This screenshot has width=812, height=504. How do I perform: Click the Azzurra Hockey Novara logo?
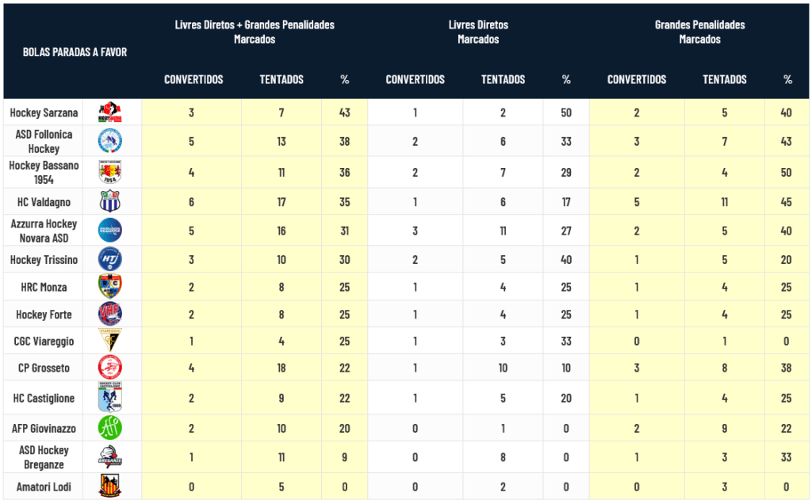point(110,231)
